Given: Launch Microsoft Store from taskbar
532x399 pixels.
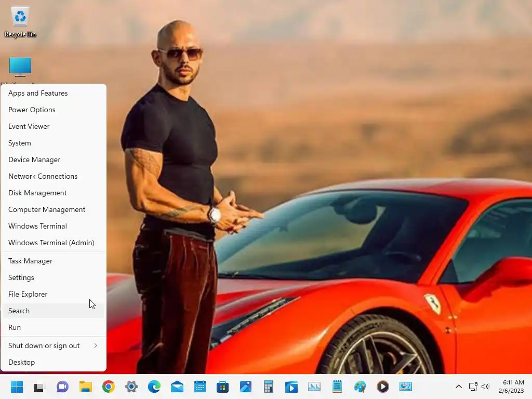Looking at the screenshot, I should 222,387.
